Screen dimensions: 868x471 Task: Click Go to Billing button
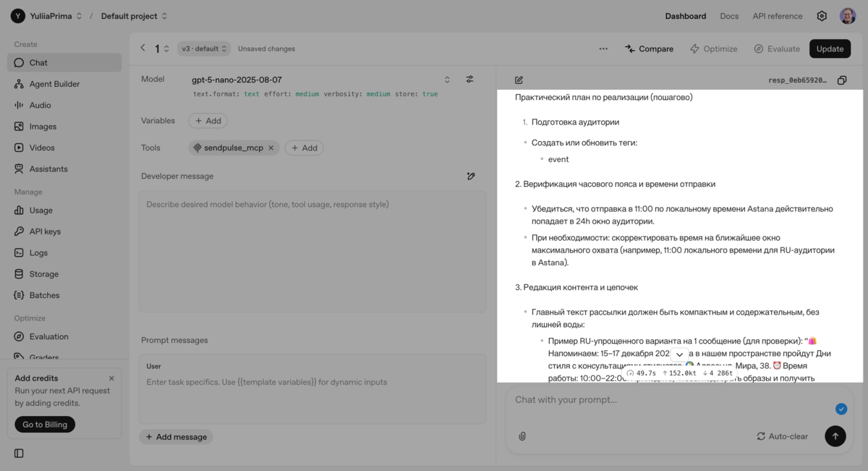[x=45, y=425]
